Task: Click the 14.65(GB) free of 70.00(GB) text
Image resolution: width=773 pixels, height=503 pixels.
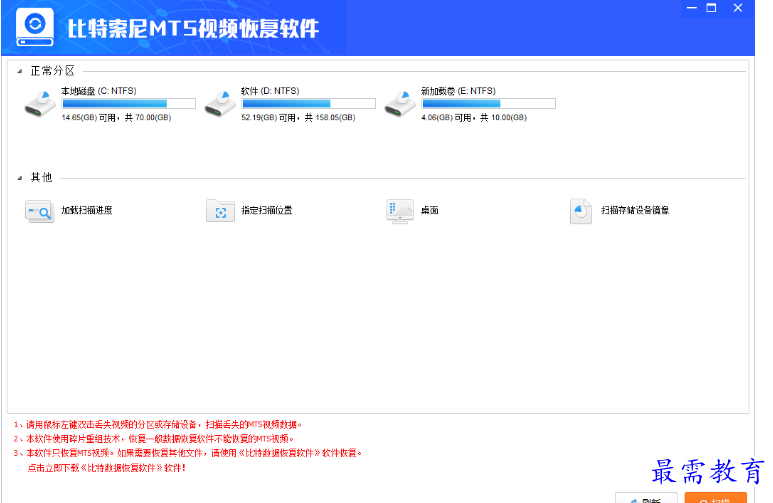Action: coord(116,118)
